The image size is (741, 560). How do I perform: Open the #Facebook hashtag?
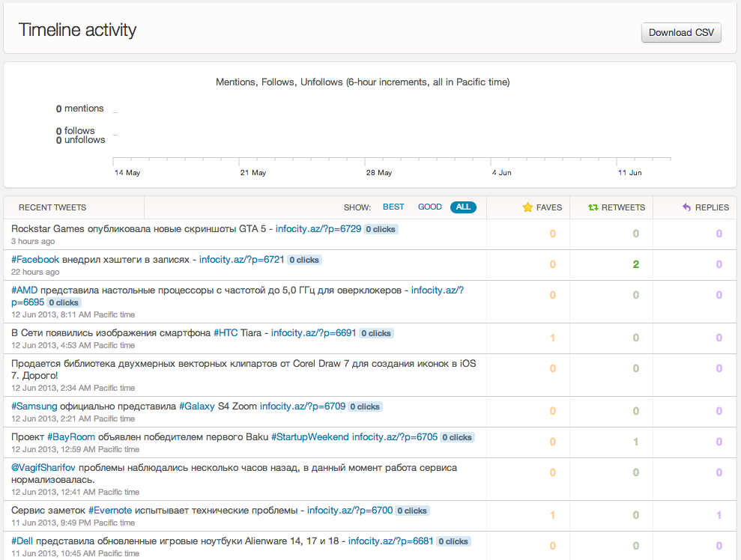point(35,259)
